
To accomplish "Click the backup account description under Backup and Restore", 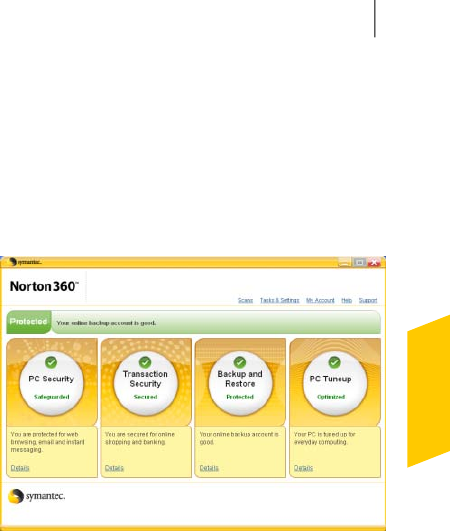I will (239, 438).
